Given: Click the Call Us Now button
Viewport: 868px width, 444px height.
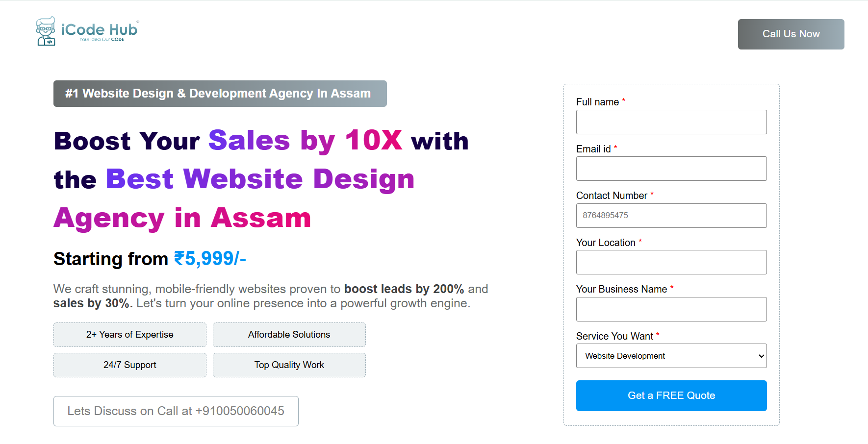Looking at the screenshot, I should (791, 34).
